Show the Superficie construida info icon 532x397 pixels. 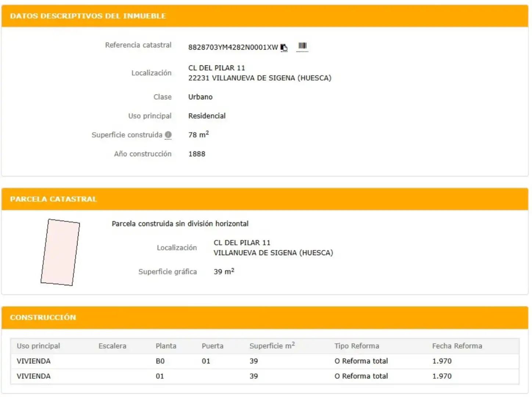coord(168,135)
